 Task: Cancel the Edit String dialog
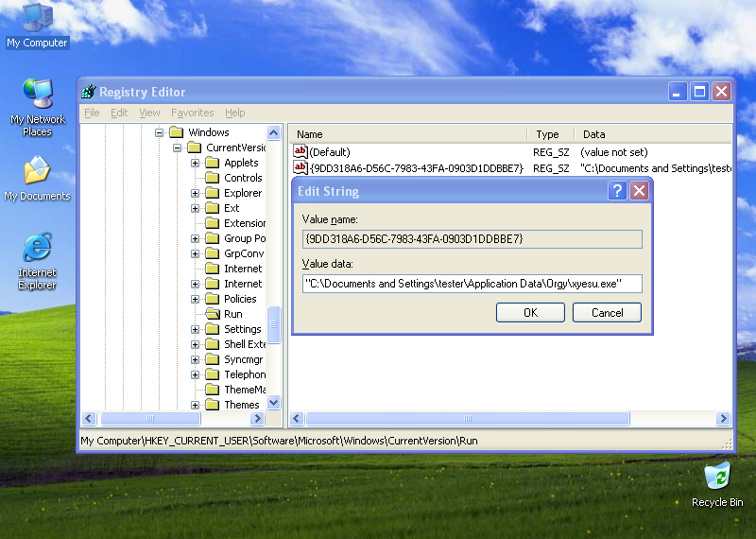[607, 313]
